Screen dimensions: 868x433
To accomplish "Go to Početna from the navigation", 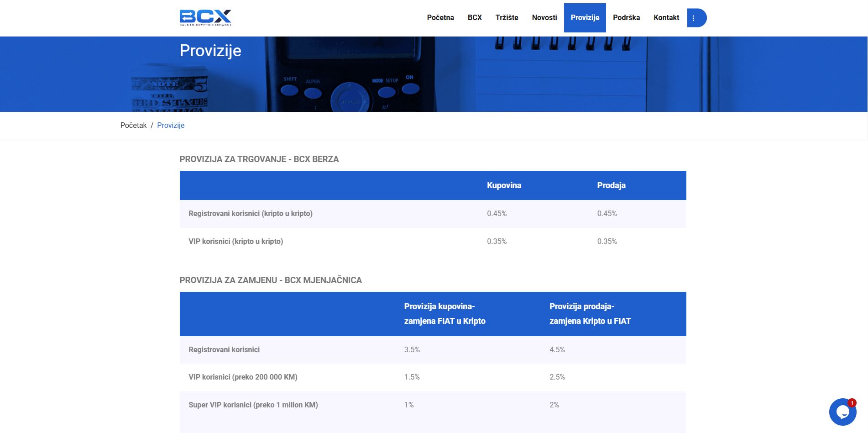I will tap(440, 17).
